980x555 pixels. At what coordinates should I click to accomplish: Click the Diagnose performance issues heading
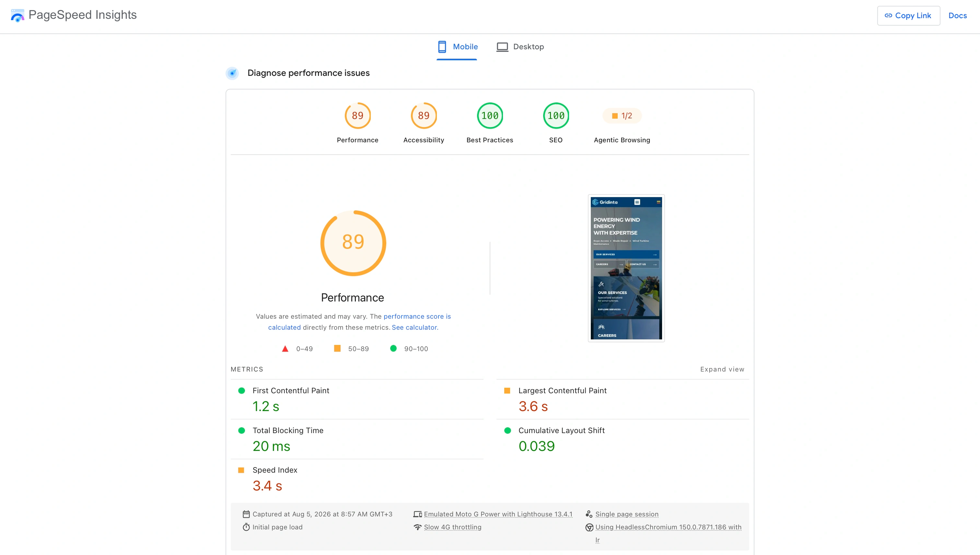308,73
